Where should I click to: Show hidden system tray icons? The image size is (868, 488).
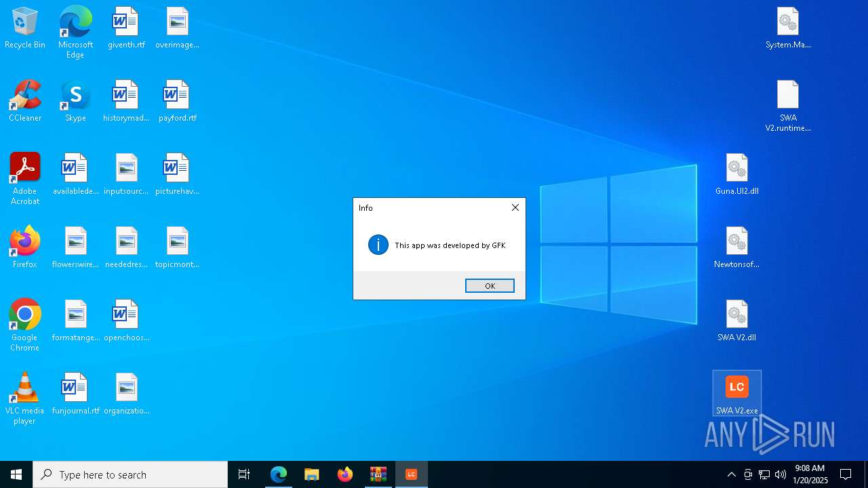pyautogui.click(x=731, y=474)
